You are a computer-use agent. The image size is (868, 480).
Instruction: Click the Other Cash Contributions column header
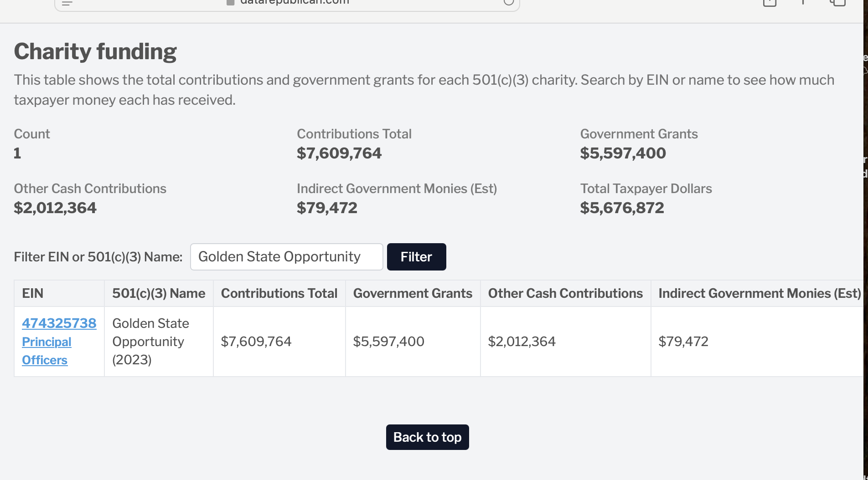(565, 293)
